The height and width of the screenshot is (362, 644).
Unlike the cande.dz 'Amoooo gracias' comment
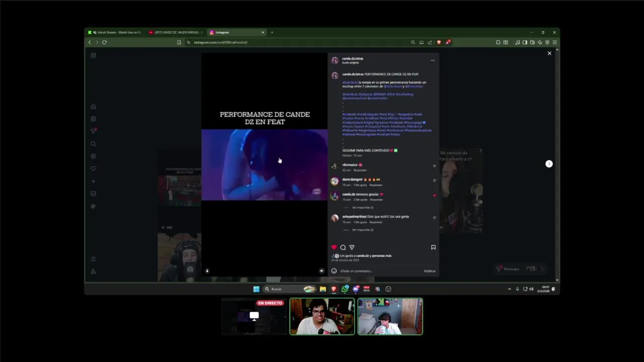(434, 196)
